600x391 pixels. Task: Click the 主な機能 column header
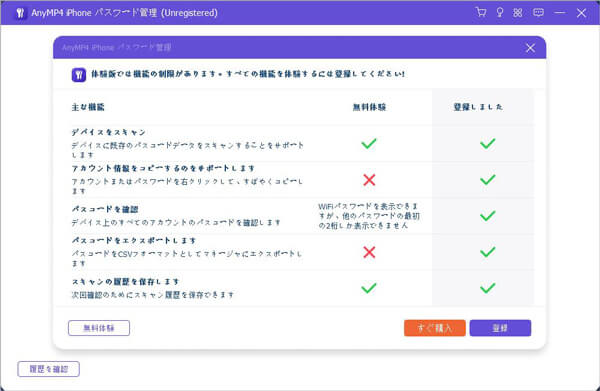88,107
